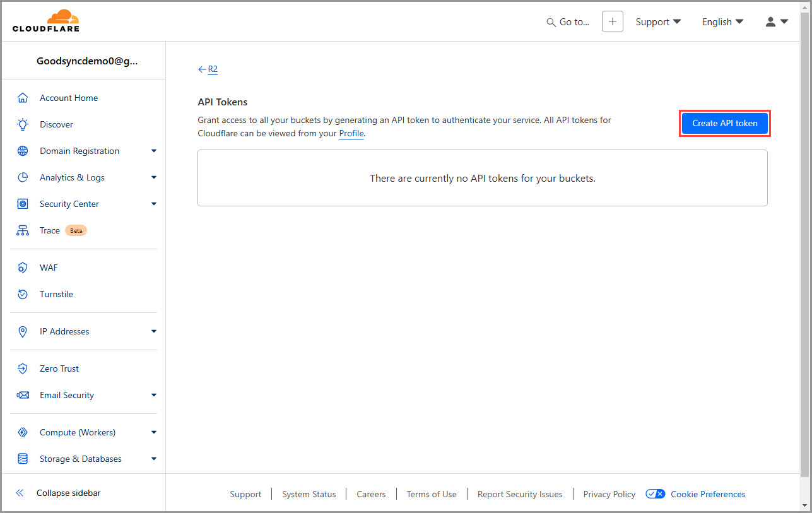
Task: Toggle the Cookie Preferences switch icon
Action: [656, 494]
